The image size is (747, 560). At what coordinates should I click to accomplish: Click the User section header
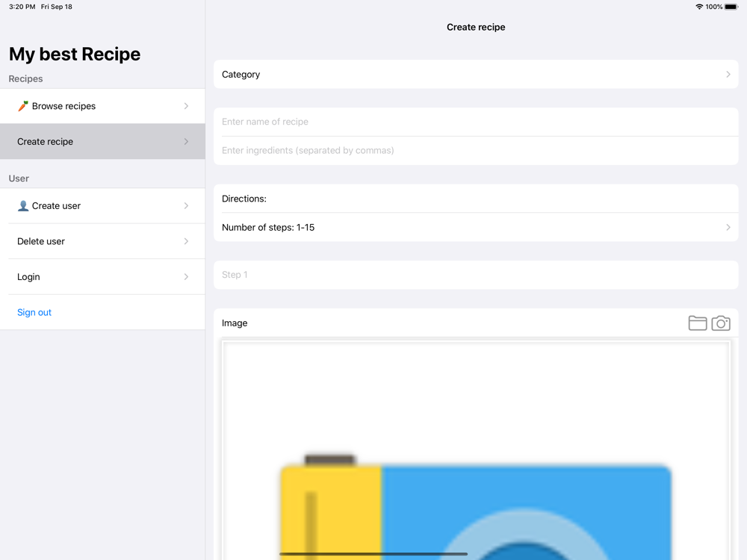(19, 178)
